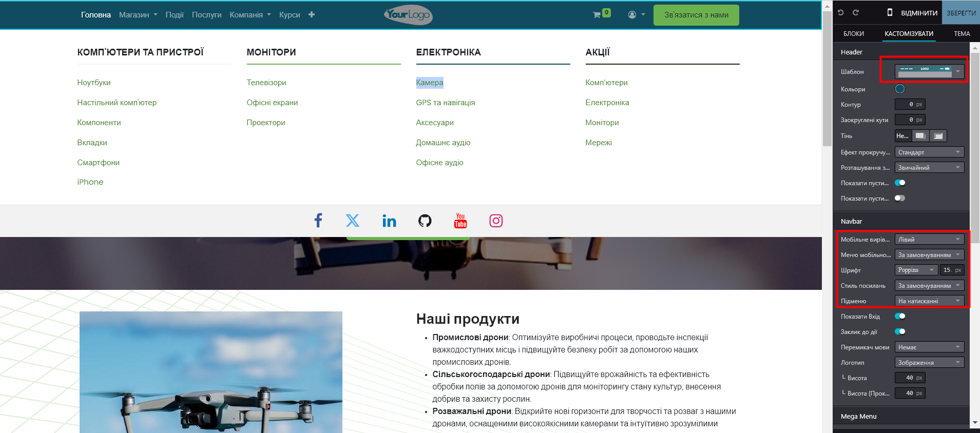Click the redo arrow in editor panel
The height and width of the screenshot is (433, 980).
(x=856, y=13)
